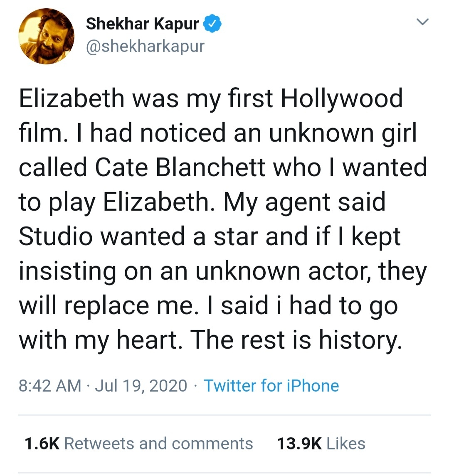Select the avatar thumbnail of the author
449x476 pixels.
coord(47,36)
